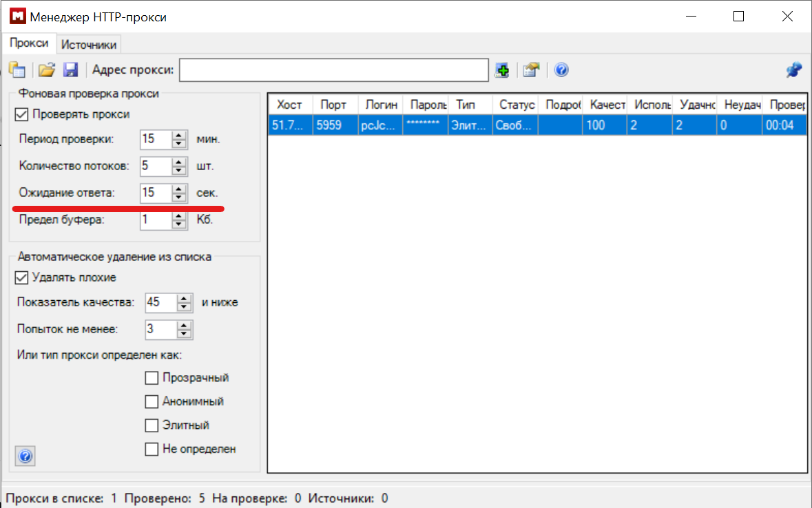Viewport: 812px width, 508px height.
Task: Check the 'Анонимный' proxy type checkbox
Action: [x=152, y=401]
